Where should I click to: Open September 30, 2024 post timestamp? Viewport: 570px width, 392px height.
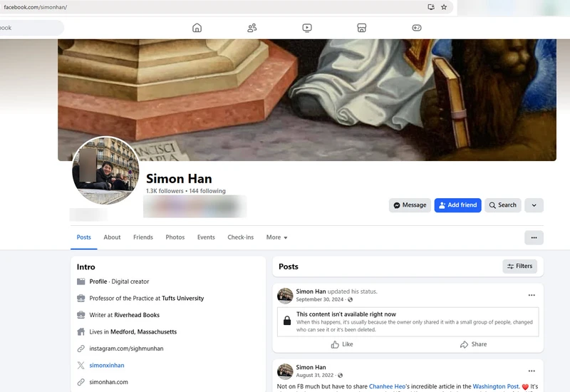click(x=319, y=299)
